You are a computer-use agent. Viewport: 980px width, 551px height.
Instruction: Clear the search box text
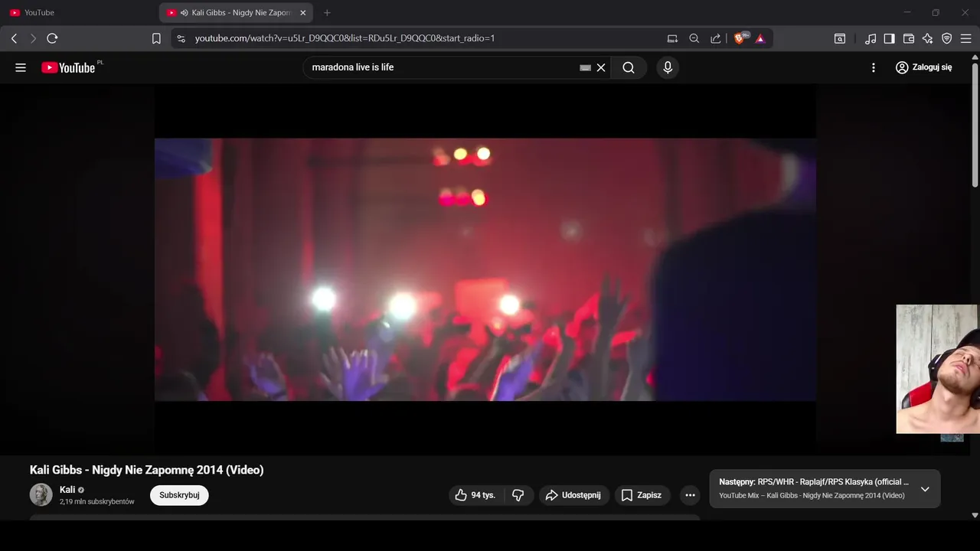[601, 67]
